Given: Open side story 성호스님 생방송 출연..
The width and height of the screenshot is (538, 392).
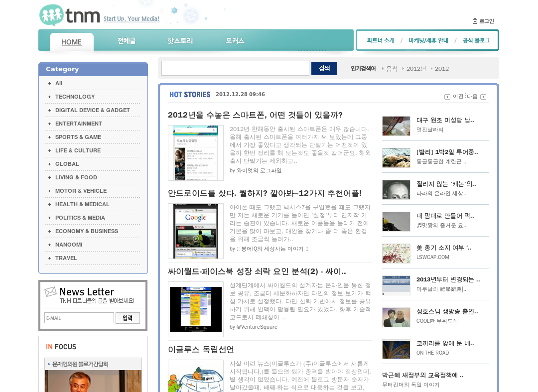Looking at the screenshot, I should point(447,311).
